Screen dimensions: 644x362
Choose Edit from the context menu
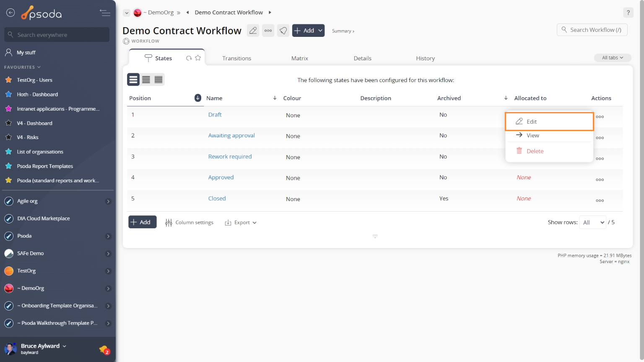pos(549,122)
